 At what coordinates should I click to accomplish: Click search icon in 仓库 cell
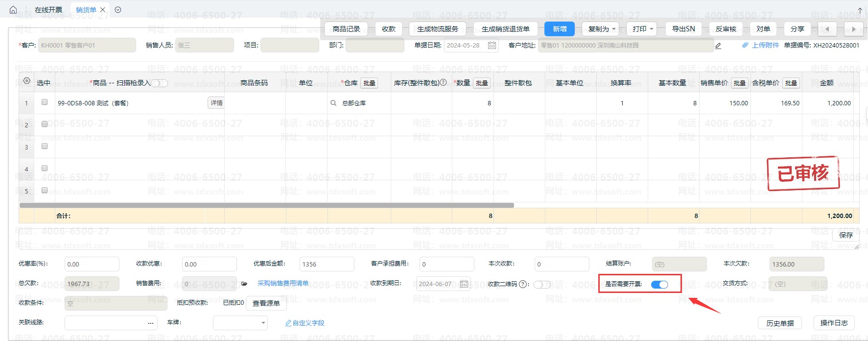333,103
